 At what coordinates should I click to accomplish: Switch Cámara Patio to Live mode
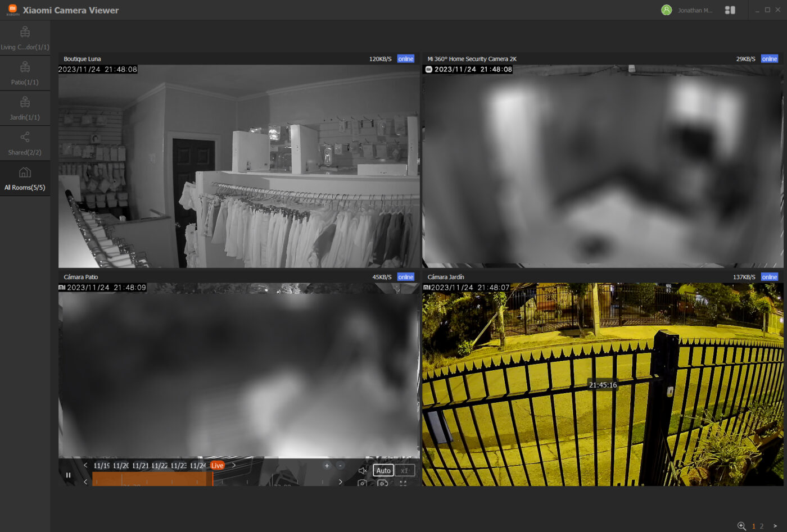(217, 465)
